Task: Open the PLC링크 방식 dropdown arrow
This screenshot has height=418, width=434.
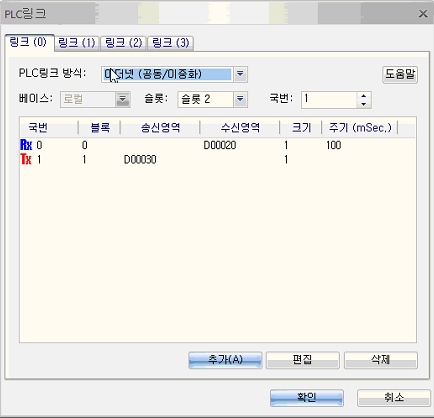Action: (240, 74)
